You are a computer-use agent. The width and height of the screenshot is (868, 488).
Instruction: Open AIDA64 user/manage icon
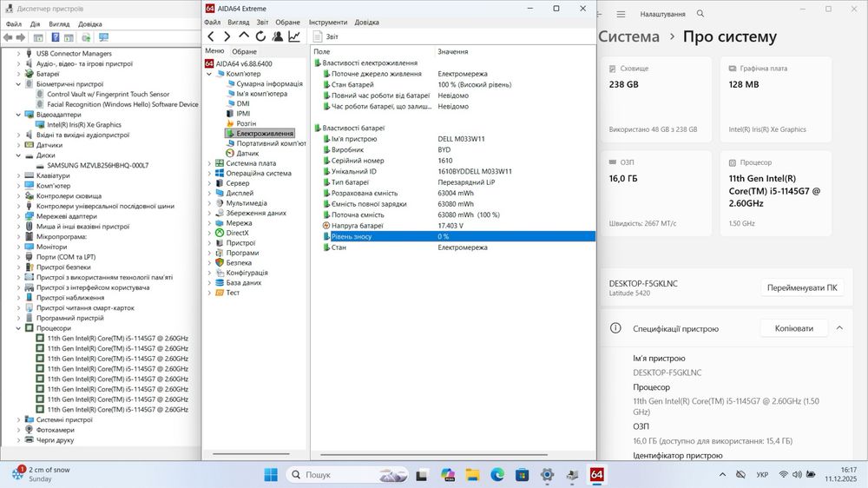[x=278, y=36]
